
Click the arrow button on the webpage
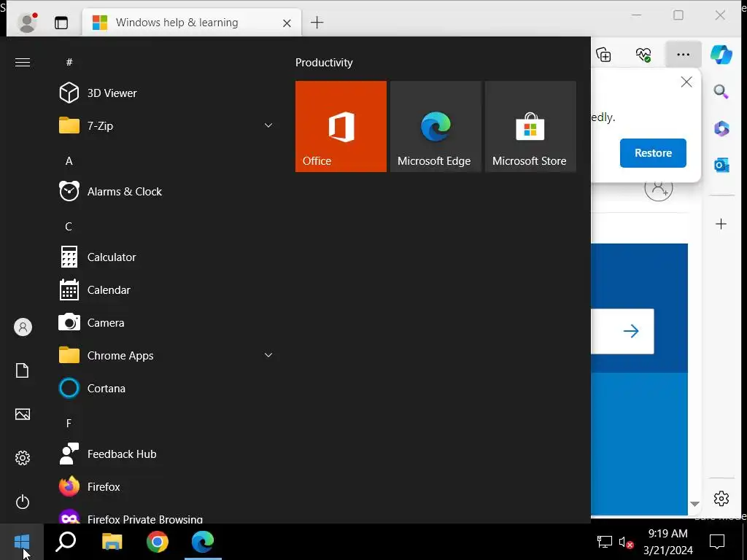coord(631,331)
